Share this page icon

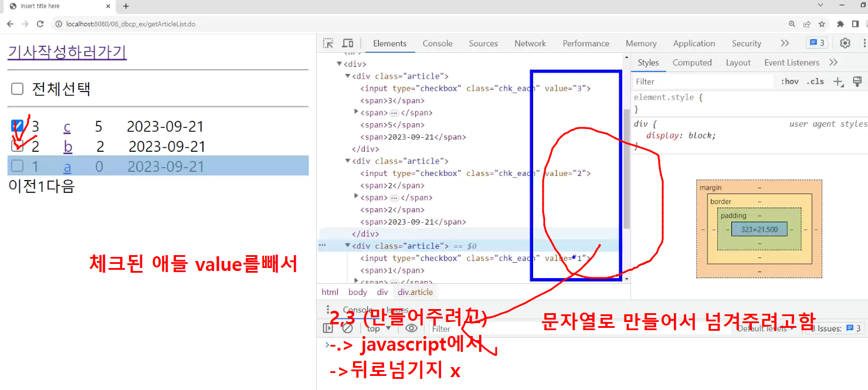[807, 24]
